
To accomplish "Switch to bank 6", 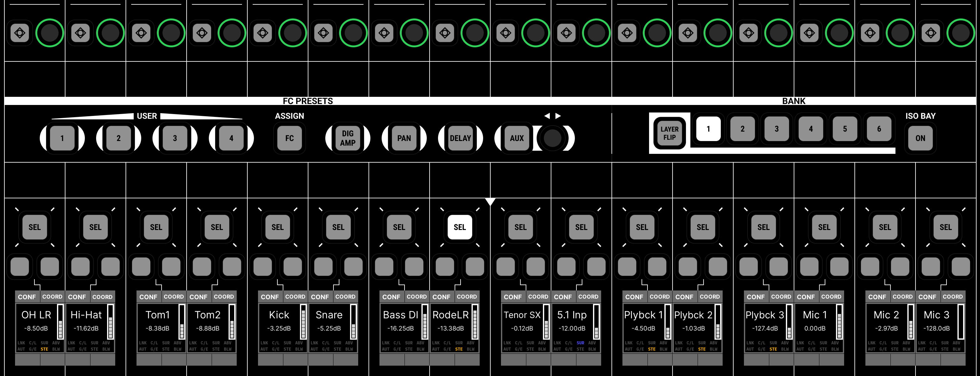I will (879, 129).
